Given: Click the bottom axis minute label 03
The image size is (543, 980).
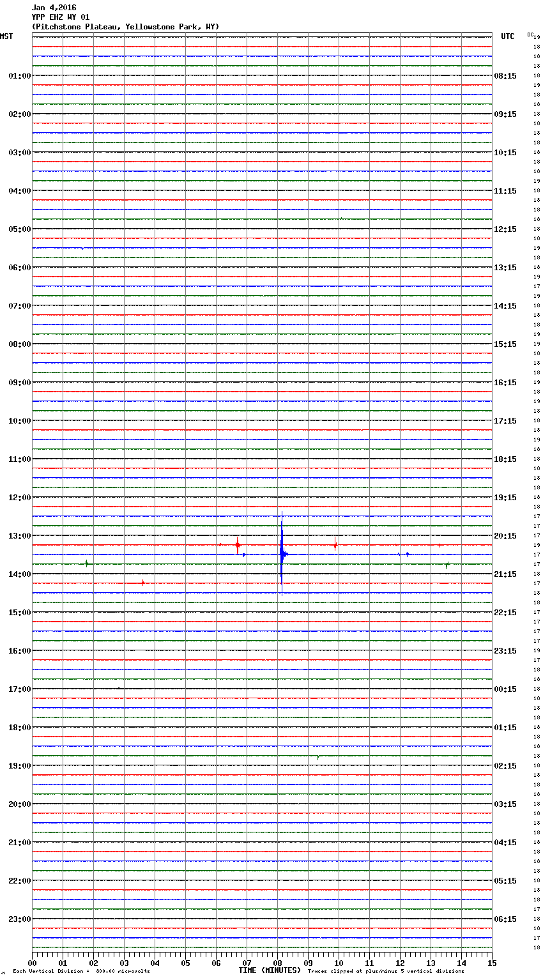Looking at the screenshot, I should coord(124,963).
